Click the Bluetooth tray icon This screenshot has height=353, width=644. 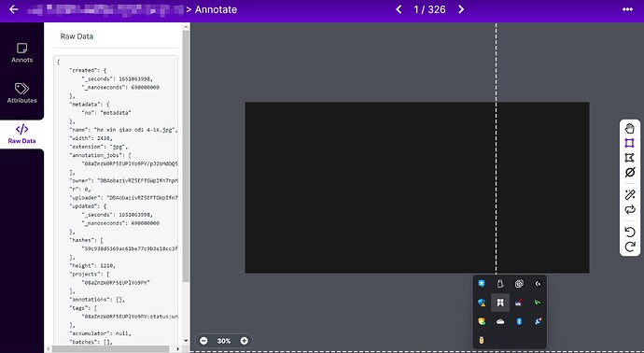[519, 321]
